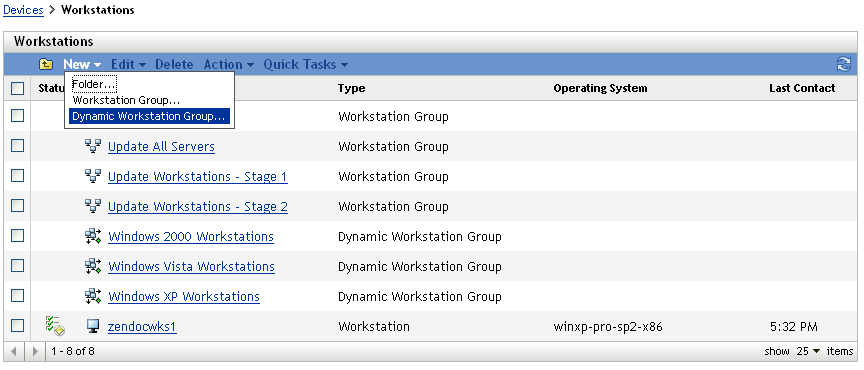Click the Windows XP Workstations group icon
Screen dimensions: 864x370
coord(93,296)
